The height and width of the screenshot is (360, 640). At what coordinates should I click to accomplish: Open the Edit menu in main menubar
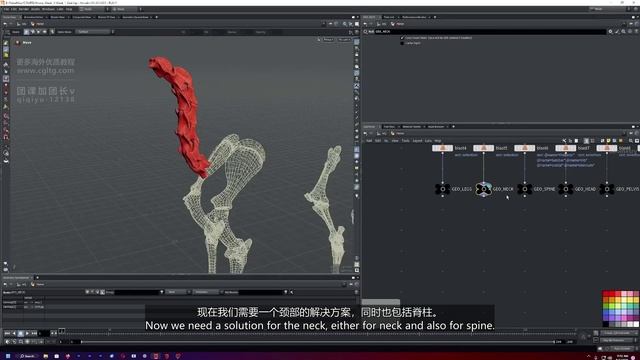tap(14, 9)
